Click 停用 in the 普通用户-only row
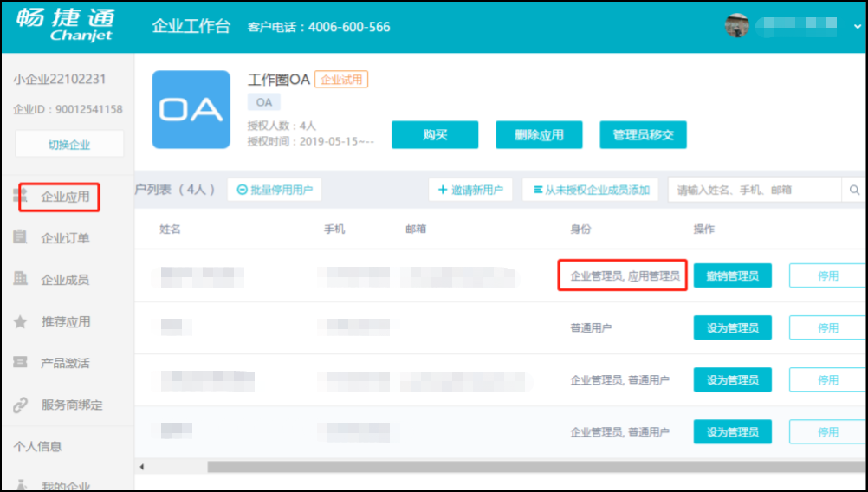The height and width of the screenshot is (492, 868). (828, 327)
